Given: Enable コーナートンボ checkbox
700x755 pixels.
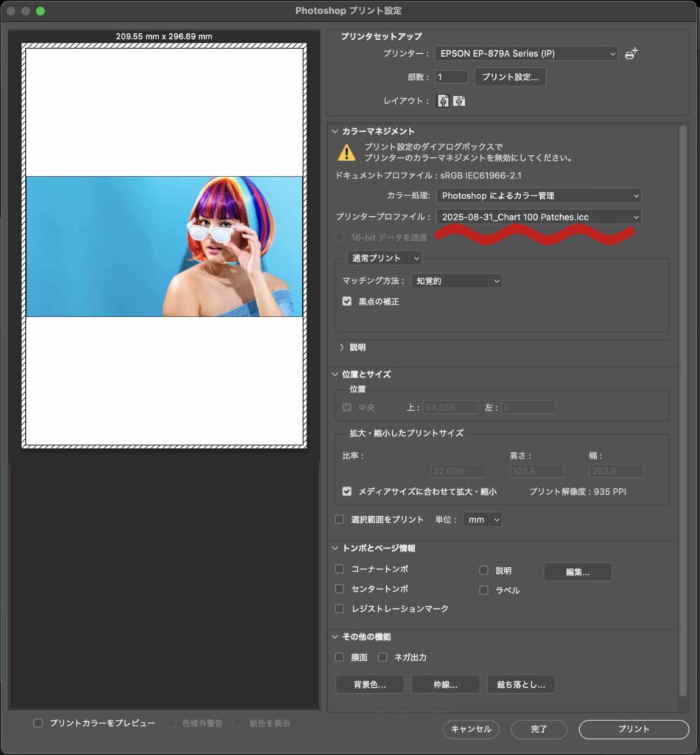Looking at the screenshot, I should [340, 569].
